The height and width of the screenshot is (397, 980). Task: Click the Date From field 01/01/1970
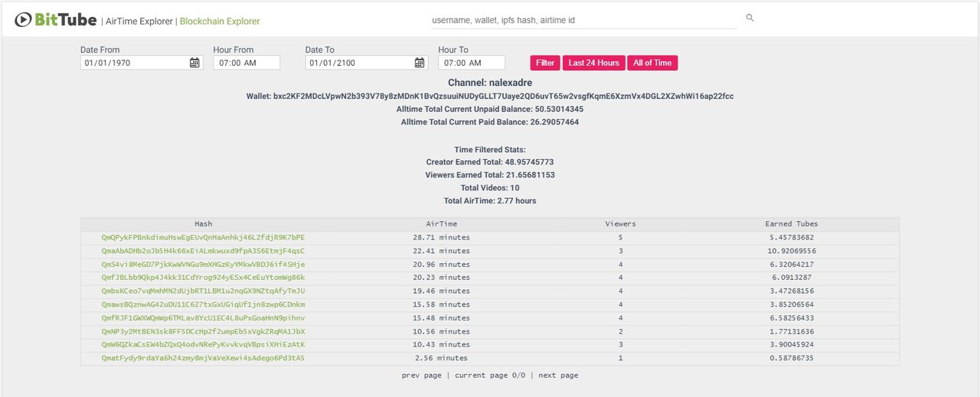pyautogui.click(x=142, y=63)
